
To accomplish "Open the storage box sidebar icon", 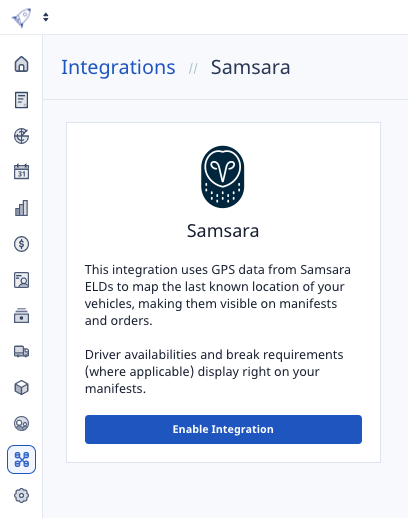I will point(21,316).
